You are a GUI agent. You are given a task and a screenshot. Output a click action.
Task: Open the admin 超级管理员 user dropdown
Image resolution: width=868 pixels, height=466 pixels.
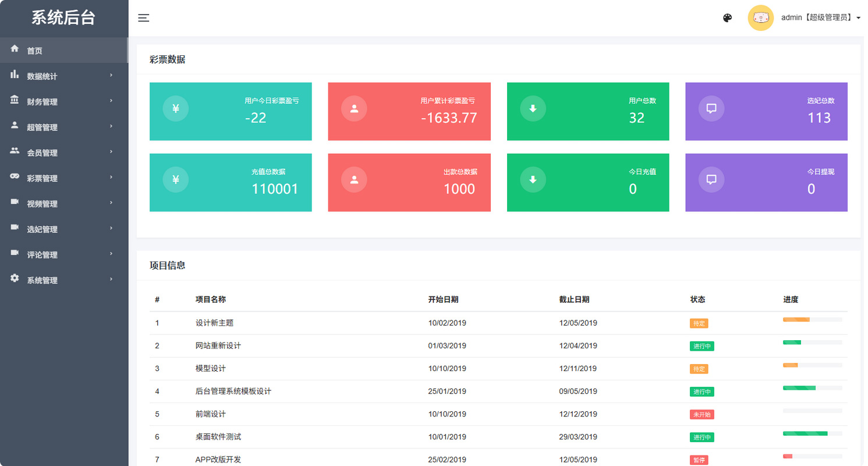[x=820, y=18]
